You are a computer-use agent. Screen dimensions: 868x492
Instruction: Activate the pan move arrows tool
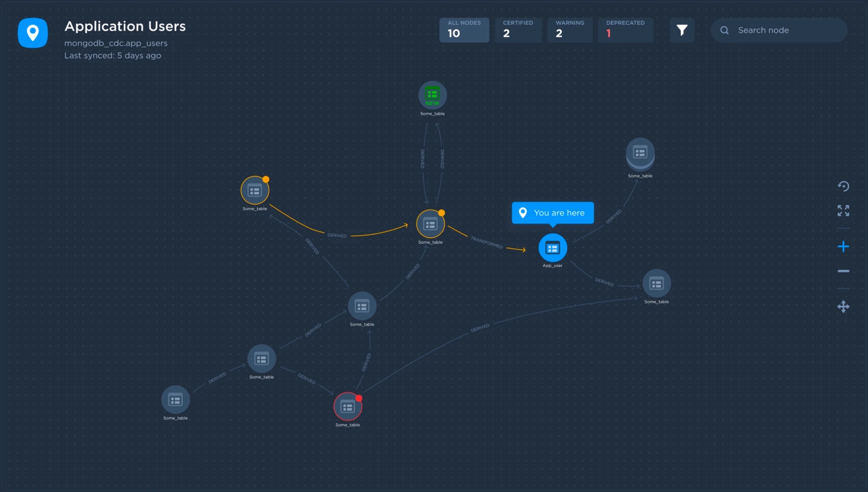click(843, 307)
